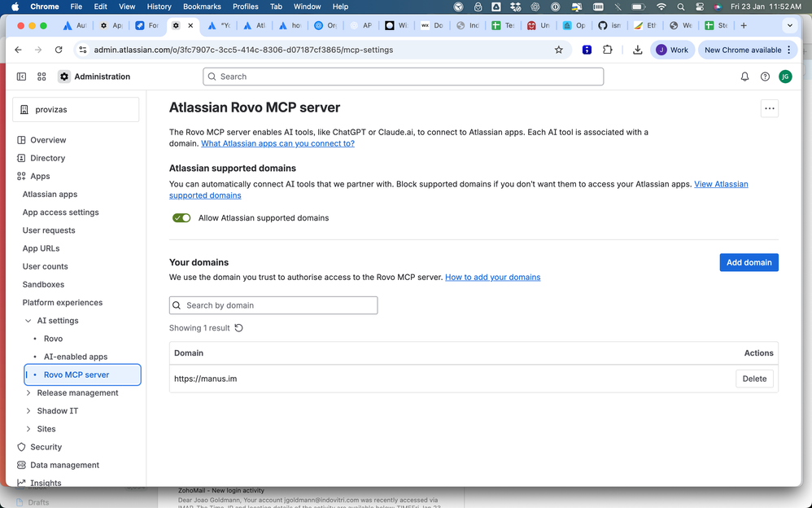This screenshot has height=508, width=812.
Task: Open the notifications bell
Action: click(744, 77)
